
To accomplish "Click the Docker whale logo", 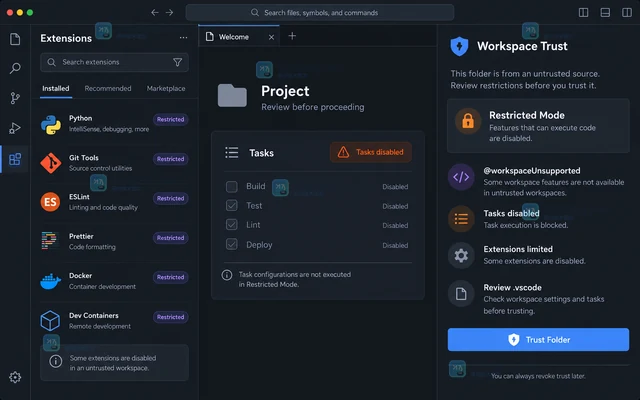I will (51, 281).
